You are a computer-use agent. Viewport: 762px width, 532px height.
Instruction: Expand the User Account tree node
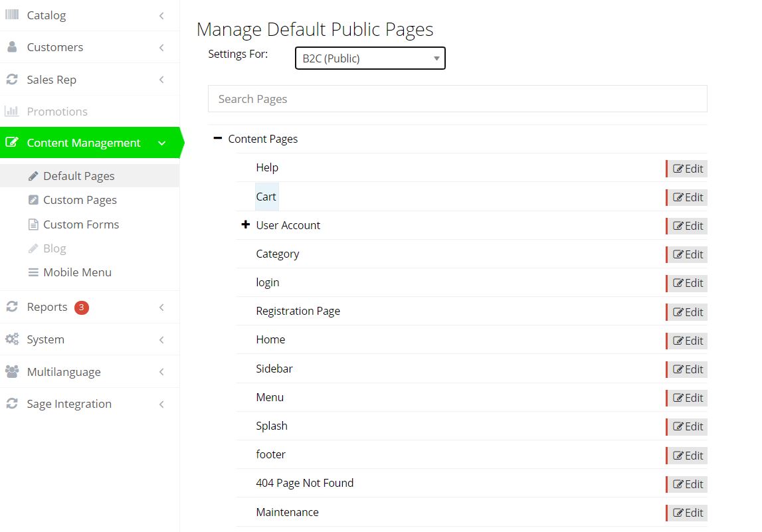245,225
